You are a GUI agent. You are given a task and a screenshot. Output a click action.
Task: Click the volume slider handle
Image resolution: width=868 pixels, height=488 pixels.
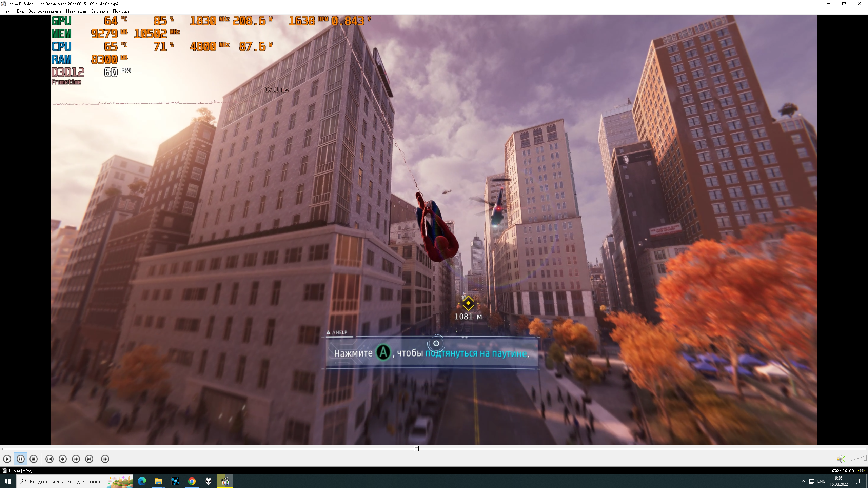pyautogui.click(x=865, y=458)
